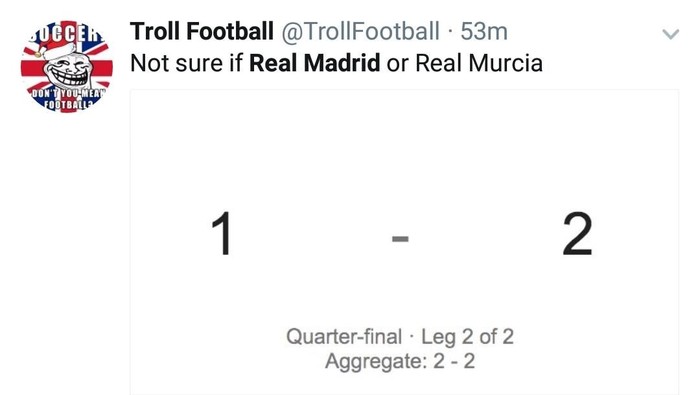The width and height of the screenshot is (700, 395).
Task: Select the words "Real Murcia" in tweet
Action: pos(479,63)
